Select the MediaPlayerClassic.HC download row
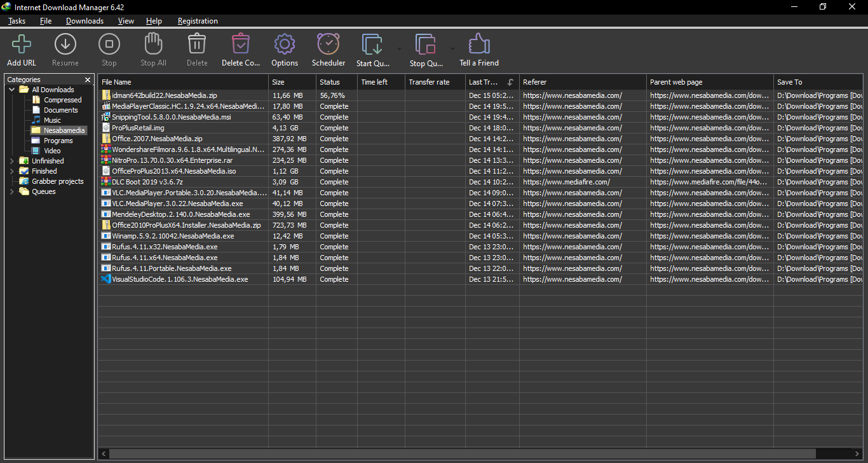 [x=480, y=106]
